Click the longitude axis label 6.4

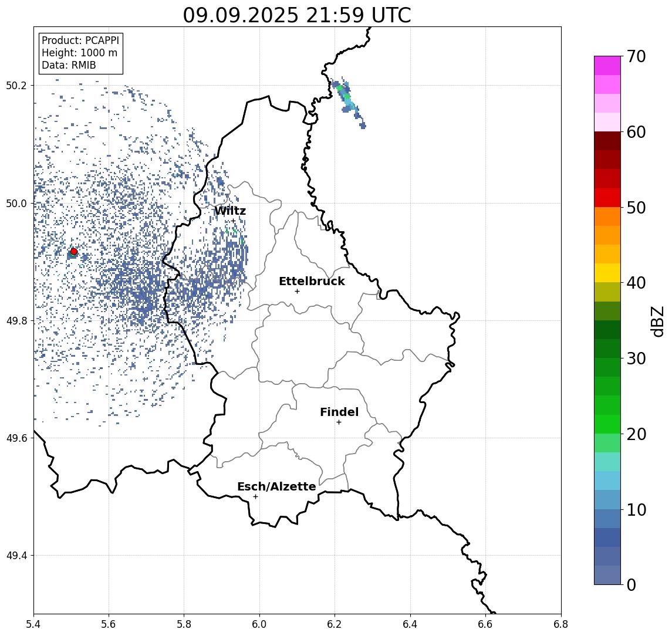410,624
